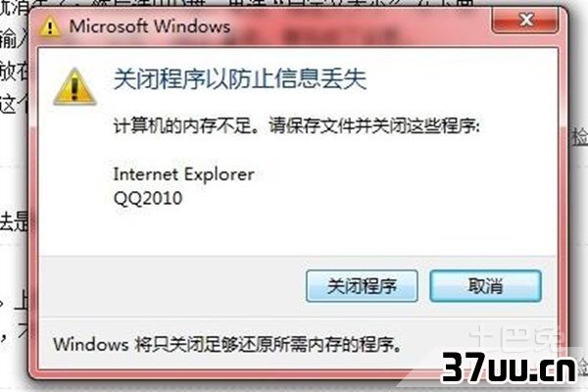Click the background text 输 left of the dialog
The height and width of the screenshot is (392, 588).
9,39
